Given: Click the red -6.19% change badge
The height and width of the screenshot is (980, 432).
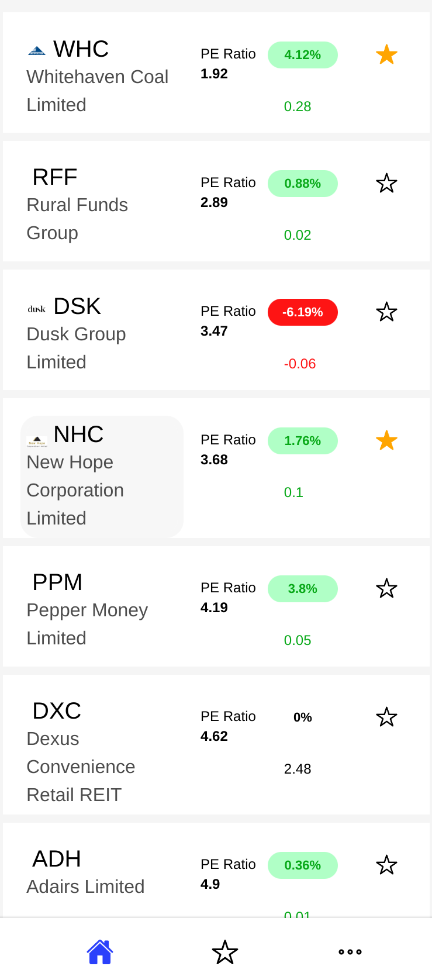Looking at the screenshot, I should pyautogui.click(x=302, y=312).
